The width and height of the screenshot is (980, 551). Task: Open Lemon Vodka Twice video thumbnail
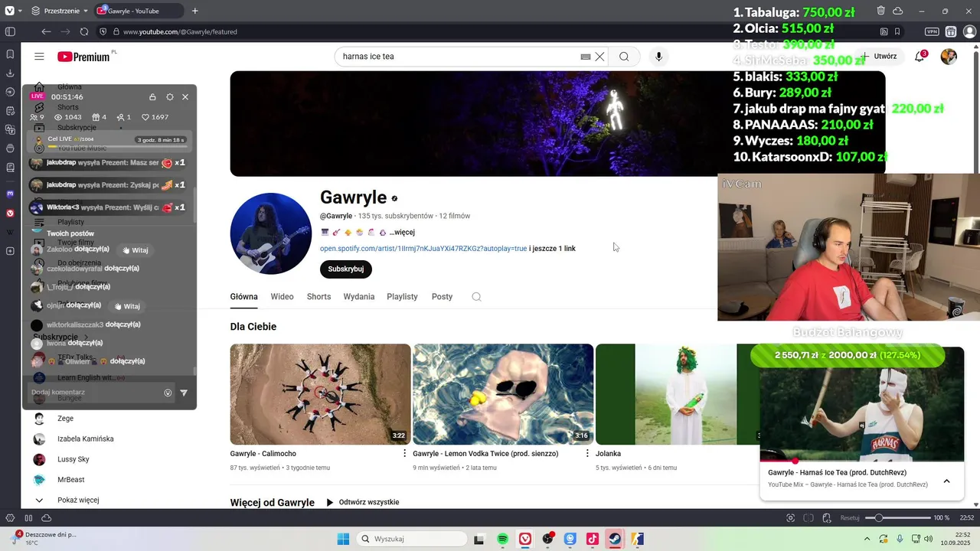(x=503, y=394)
